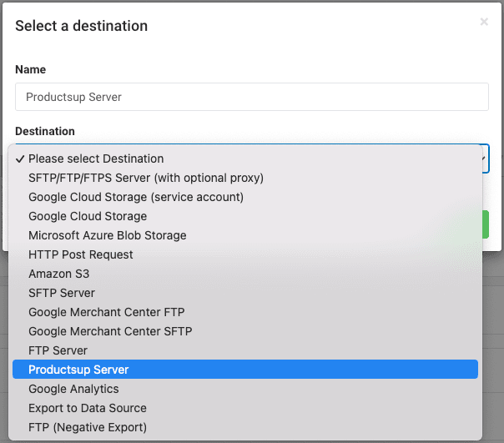The width and height of the screenshot is (504, 443).
Task: Open the Destination dropdown arrow
Action: (481, 156)
